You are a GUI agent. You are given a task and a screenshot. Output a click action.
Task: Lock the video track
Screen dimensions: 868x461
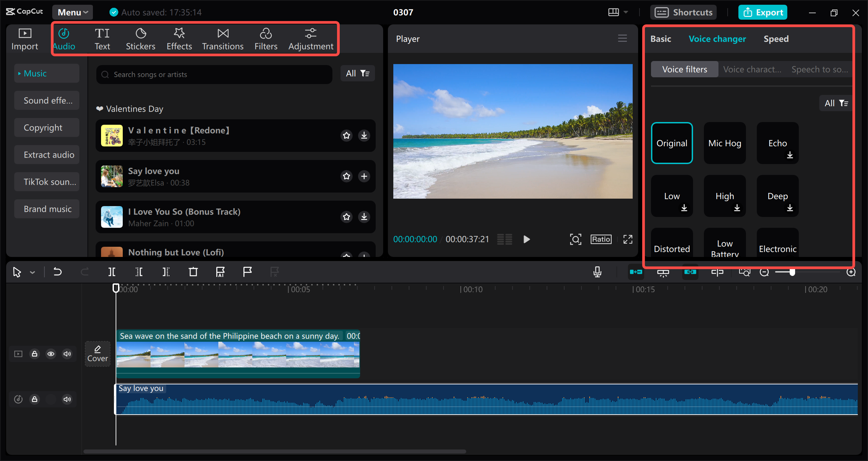pos(35,354)
